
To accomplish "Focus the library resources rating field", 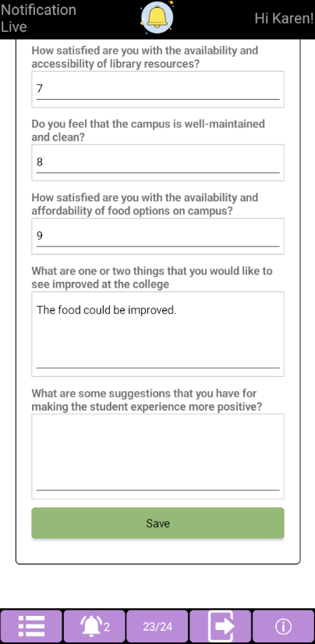I will [x=158, y=89].
